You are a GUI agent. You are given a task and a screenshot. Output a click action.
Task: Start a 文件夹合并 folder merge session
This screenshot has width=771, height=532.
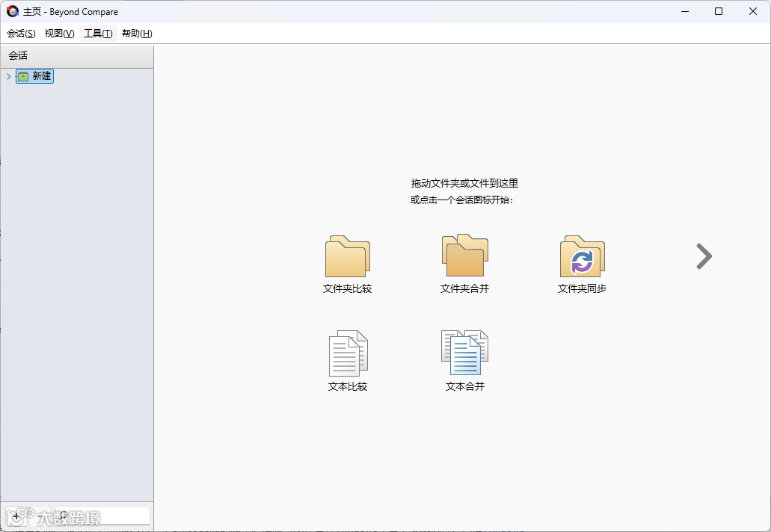click(464, 265)
